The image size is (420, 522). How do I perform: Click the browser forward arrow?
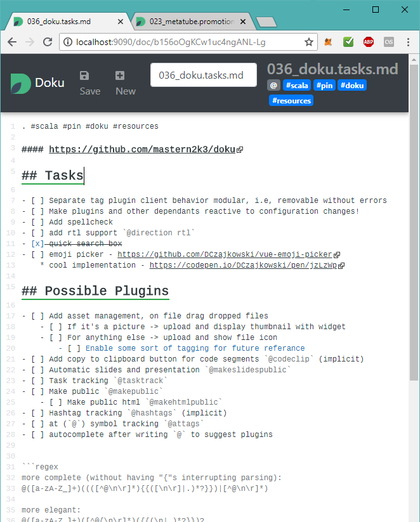[30, 42]
